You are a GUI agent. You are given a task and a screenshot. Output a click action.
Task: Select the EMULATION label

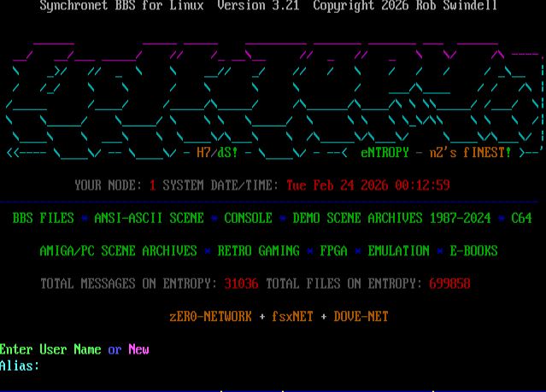click(398, 251)
